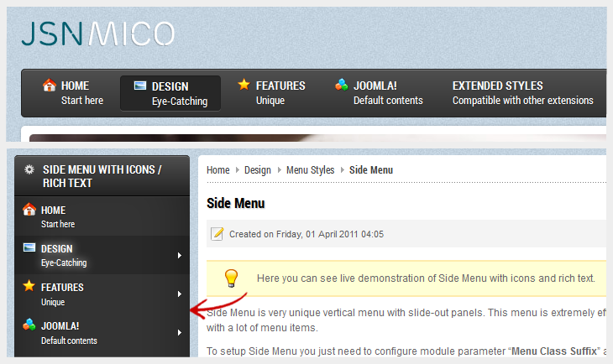Click the light bulb tip icon

coord(232,278)
